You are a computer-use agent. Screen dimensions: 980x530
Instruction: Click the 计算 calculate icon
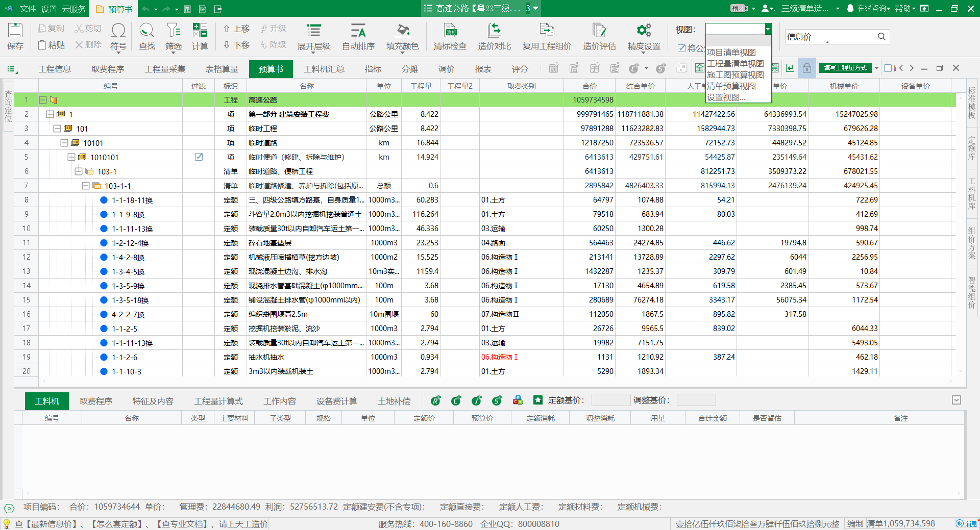200,31
